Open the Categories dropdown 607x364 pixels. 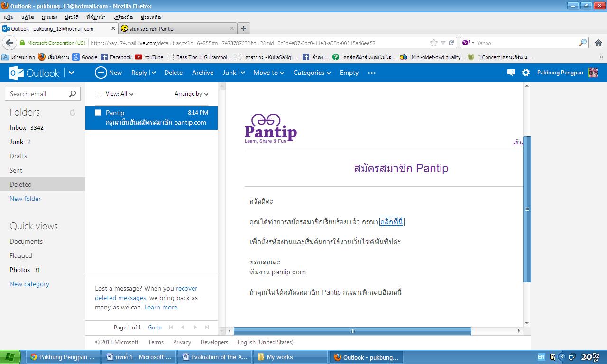click(x=312, y=73)
